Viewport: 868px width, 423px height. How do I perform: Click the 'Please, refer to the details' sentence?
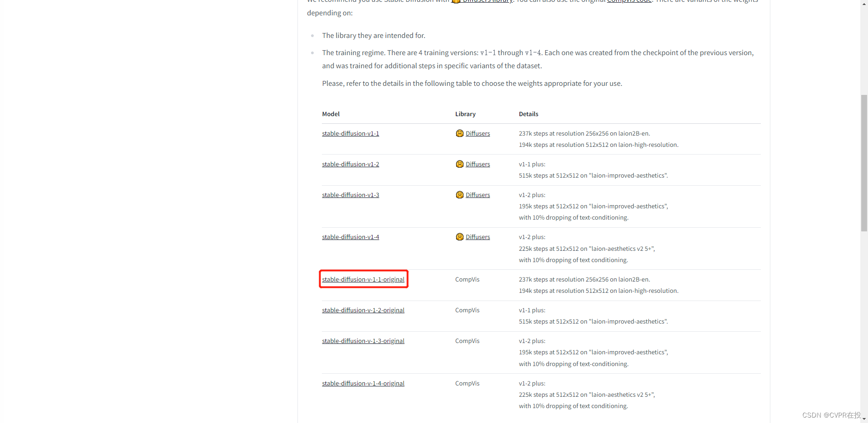click(472, 83)
